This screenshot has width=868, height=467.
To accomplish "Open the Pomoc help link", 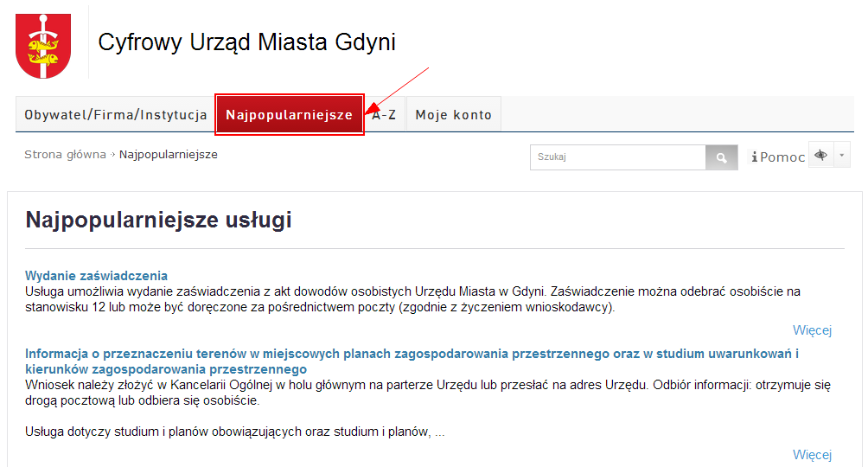I will (x=782, y=157).
